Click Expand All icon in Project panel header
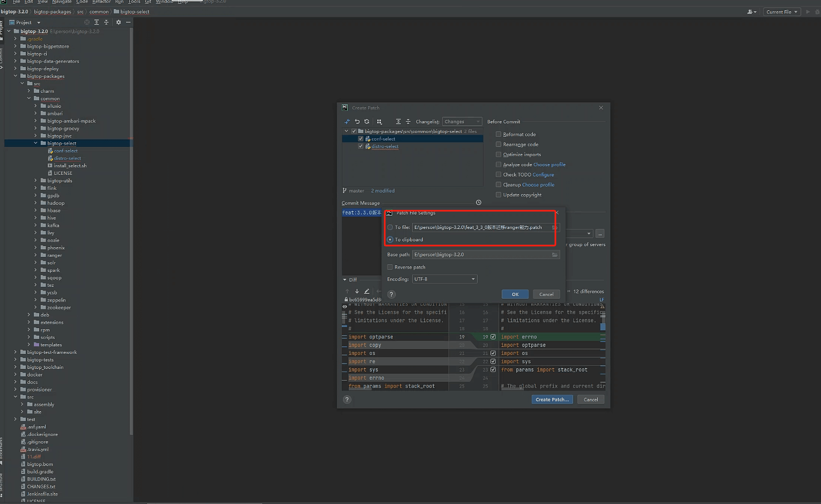821x504 pixels. [97, 23]
